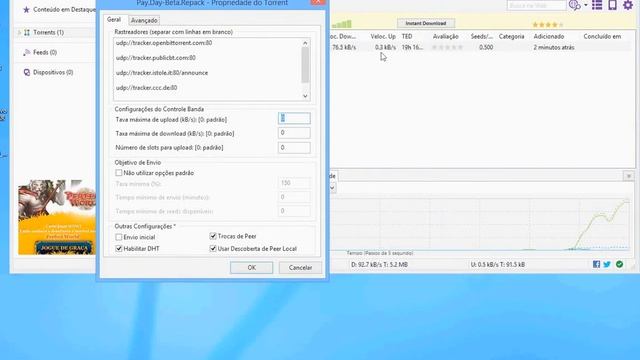This screenshot has height=360, width=640.
Task: Focus the maximum download rate field
Action: coord(294,133)
